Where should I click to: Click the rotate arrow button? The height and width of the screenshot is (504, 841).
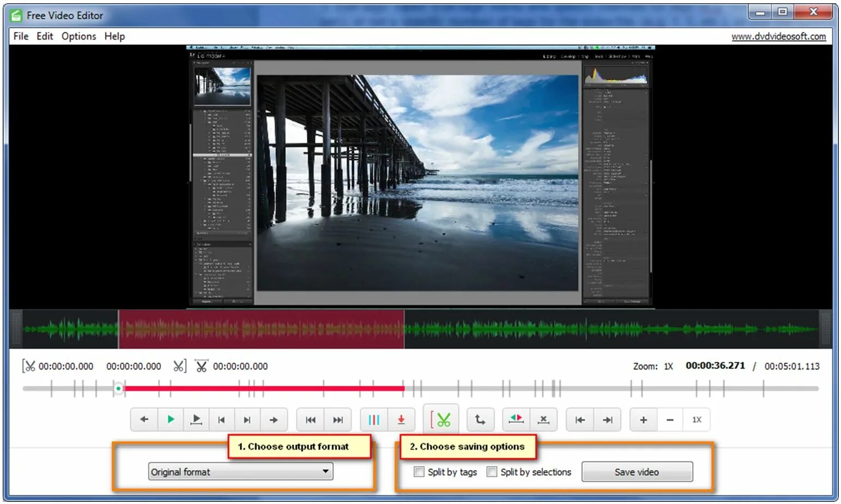click(480, 420)
